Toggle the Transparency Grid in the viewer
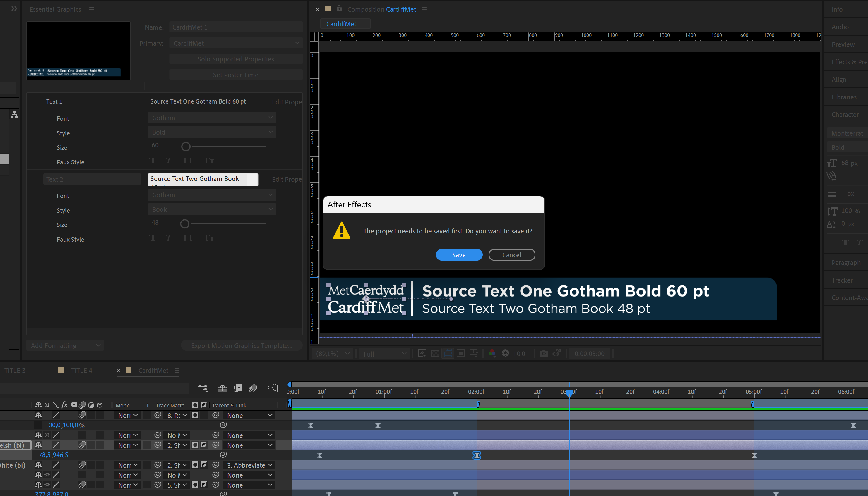The height and width of the screenshot is (496, 868). pyautogui.click(x=435, y=353)
